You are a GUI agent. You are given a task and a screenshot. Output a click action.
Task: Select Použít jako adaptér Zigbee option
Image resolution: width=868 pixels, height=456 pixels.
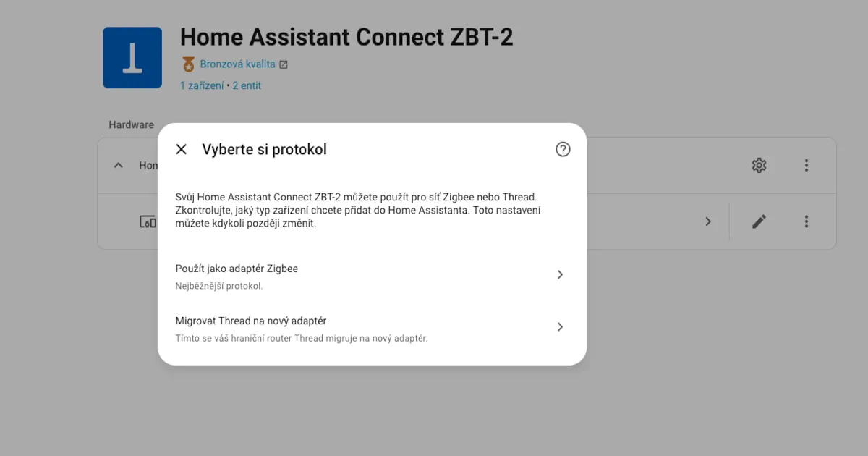[237, 269]
